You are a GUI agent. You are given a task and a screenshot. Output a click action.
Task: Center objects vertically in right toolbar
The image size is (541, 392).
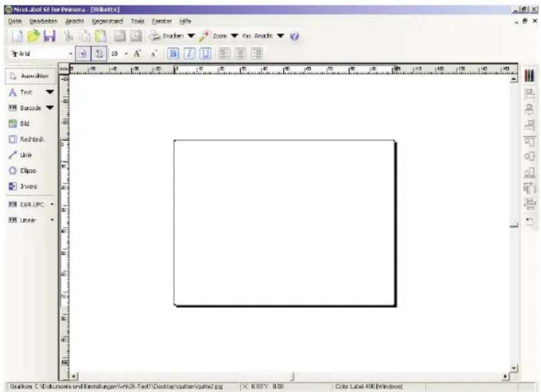[529, 156]
